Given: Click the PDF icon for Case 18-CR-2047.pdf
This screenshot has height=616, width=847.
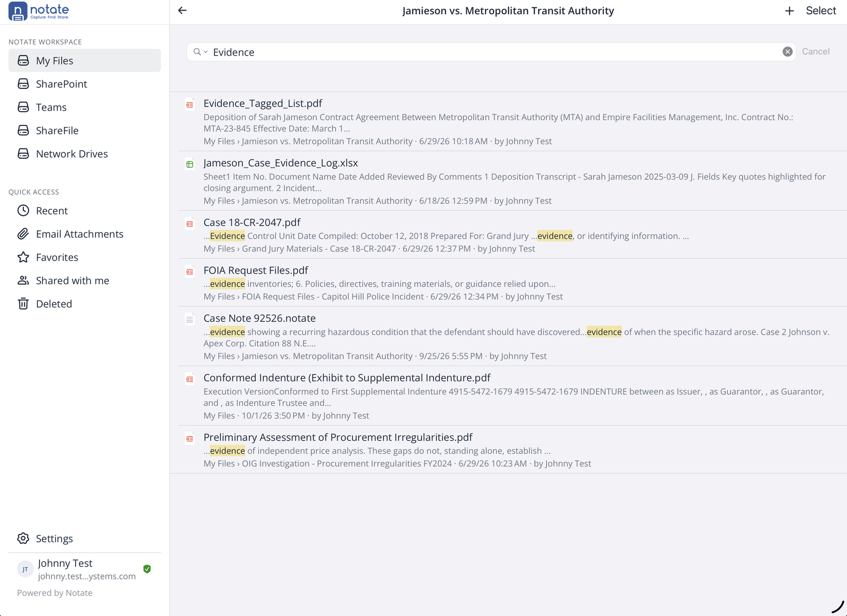Looking at the screenshot, I should [190, 224].
